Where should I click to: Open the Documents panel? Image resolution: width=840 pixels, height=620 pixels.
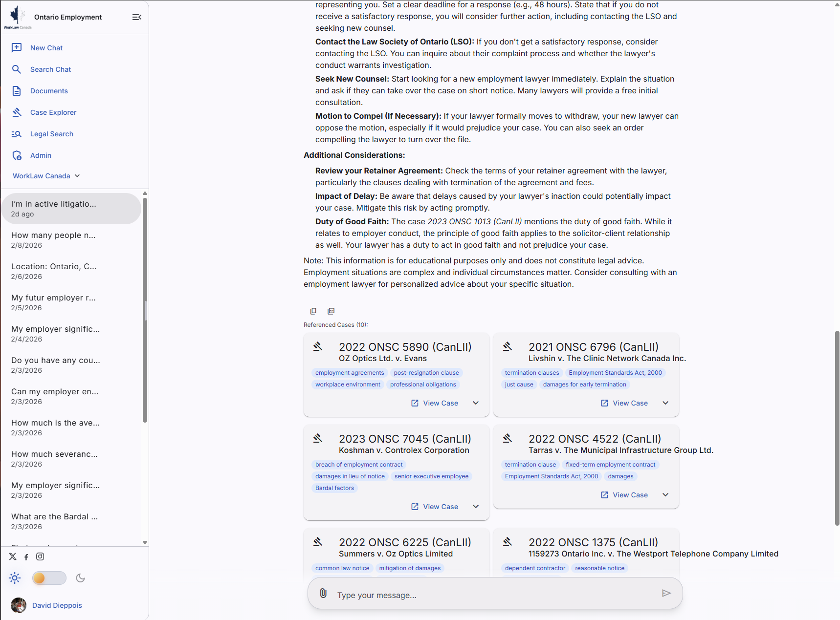click(49, 90)
